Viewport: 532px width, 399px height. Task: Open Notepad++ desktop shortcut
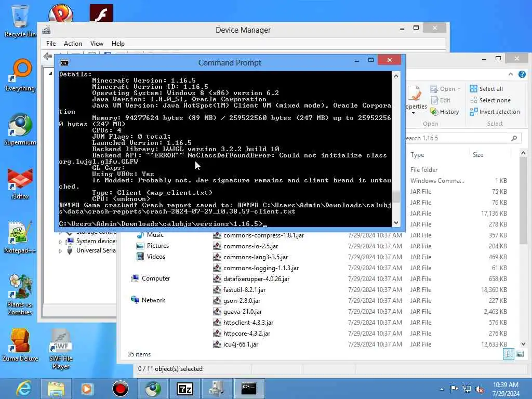tap(20, 237)
